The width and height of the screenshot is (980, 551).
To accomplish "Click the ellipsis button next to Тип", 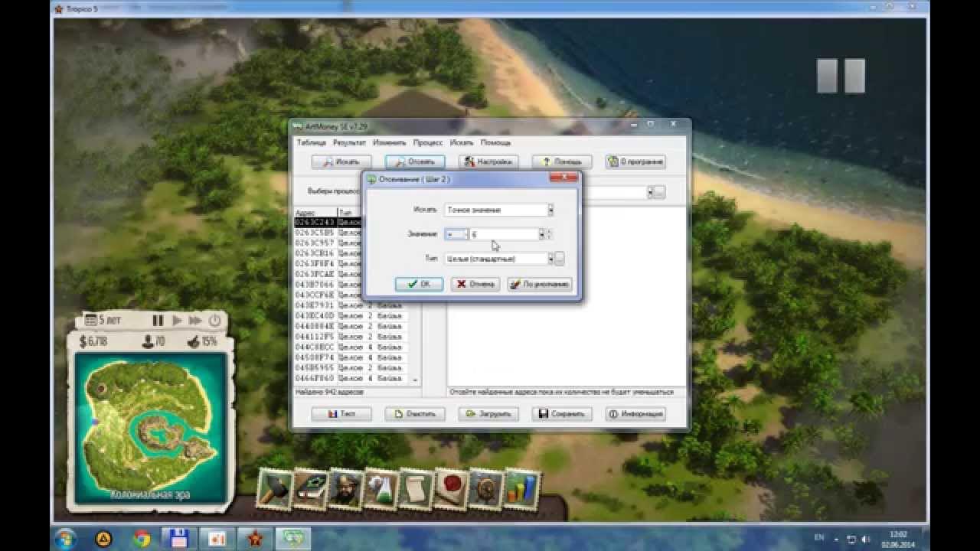I will (560, 259).
